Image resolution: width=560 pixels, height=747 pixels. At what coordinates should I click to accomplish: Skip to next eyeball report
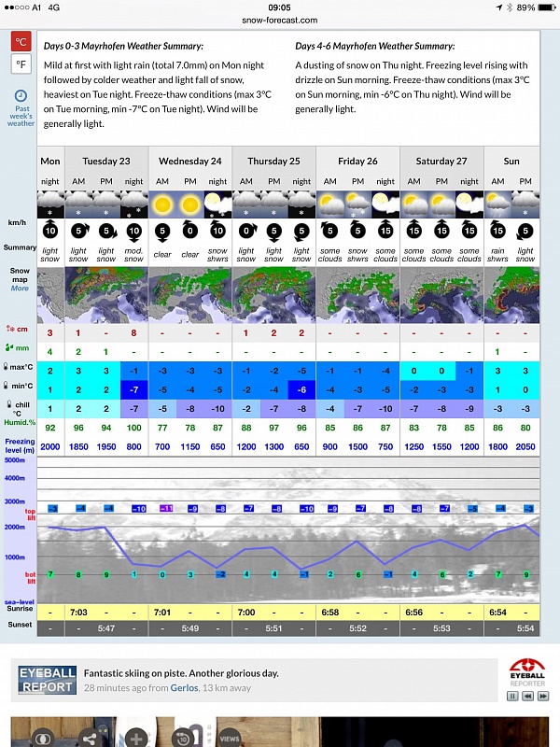point(543,696)
